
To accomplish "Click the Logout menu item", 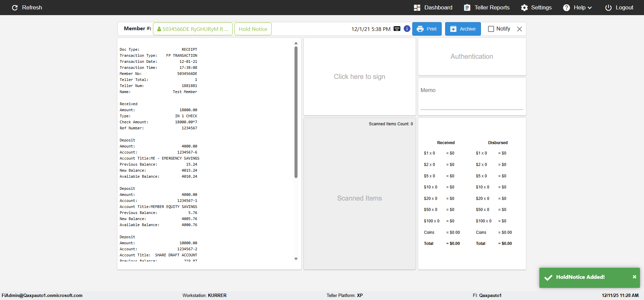I will click(619, 7).
